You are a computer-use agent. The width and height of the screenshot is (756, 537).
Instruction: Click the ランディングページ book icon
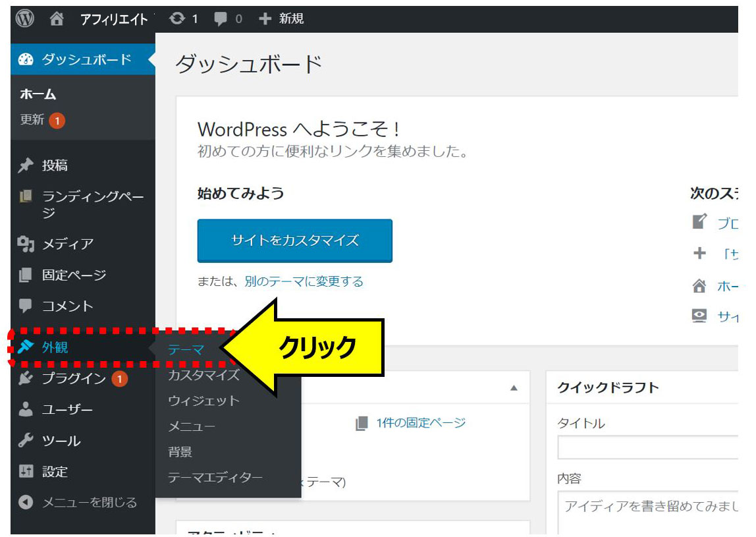click(x=26, y=196)
